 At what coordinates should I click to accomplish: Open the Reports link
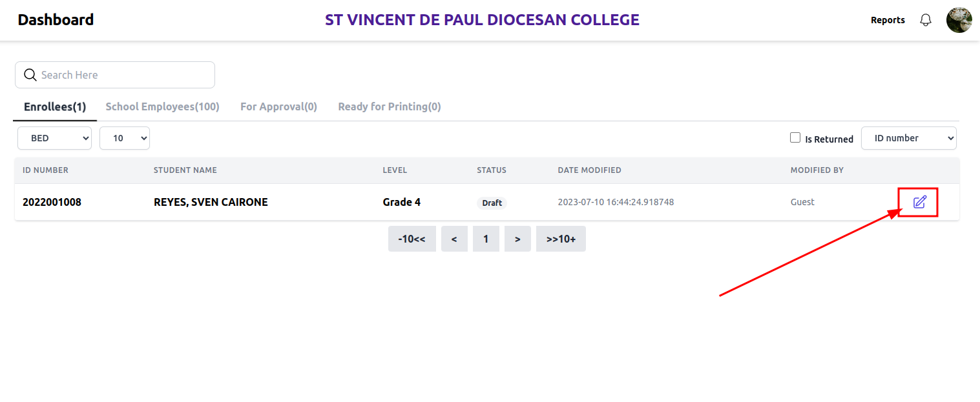click(888, 20)
